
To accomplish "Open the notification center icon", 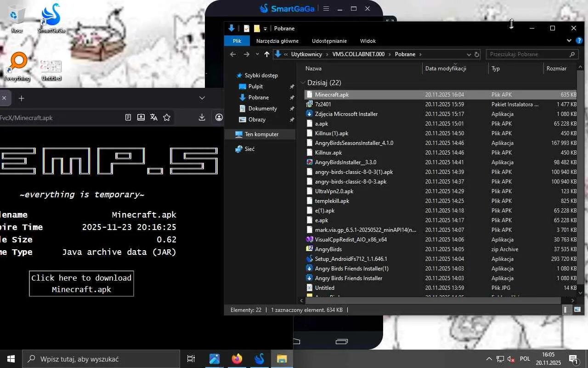I will pyautogui.click(x=573, y=359).
